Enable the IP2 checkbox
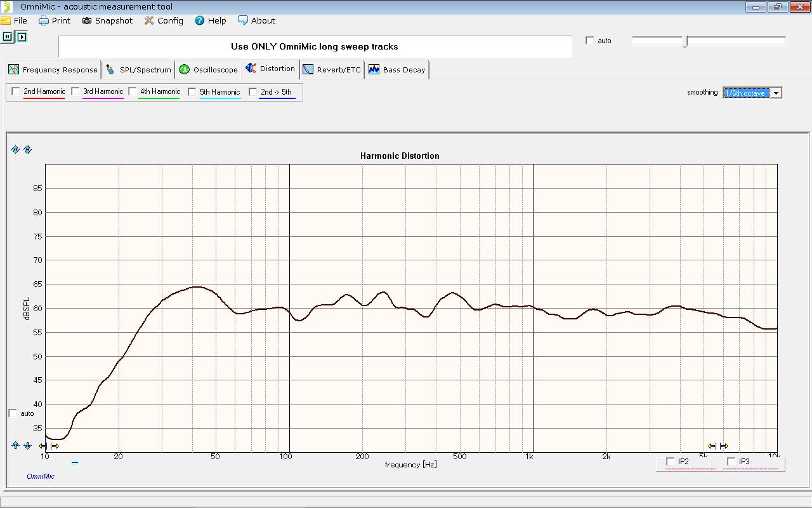This screenshot has height=508, width=812. [x=671, y=462]
